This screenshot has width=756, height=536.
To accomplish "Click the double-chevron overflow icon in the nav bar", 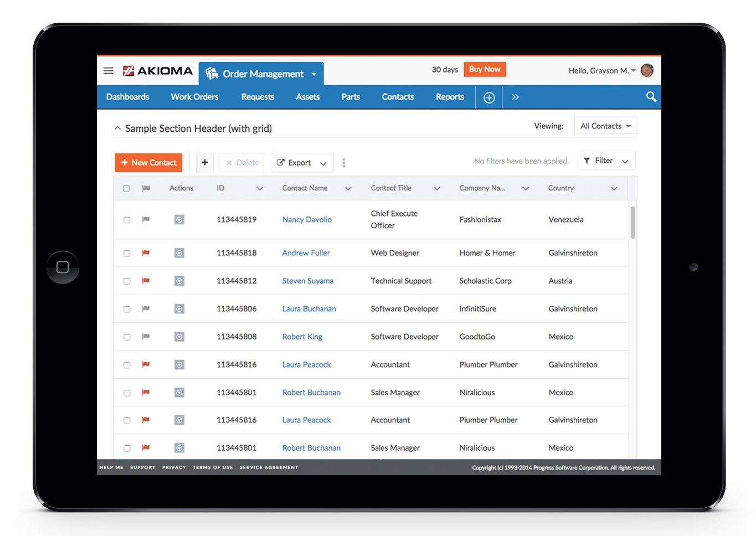I will point(515,96).
